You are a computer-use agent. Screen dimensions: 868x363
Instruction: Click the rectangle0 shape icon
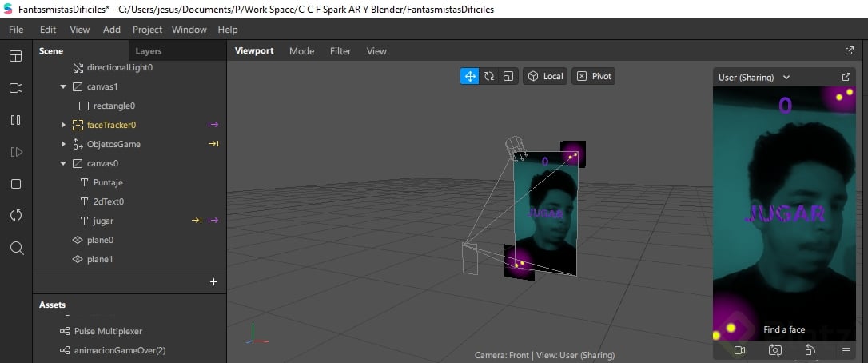click(x=84, y=106)
